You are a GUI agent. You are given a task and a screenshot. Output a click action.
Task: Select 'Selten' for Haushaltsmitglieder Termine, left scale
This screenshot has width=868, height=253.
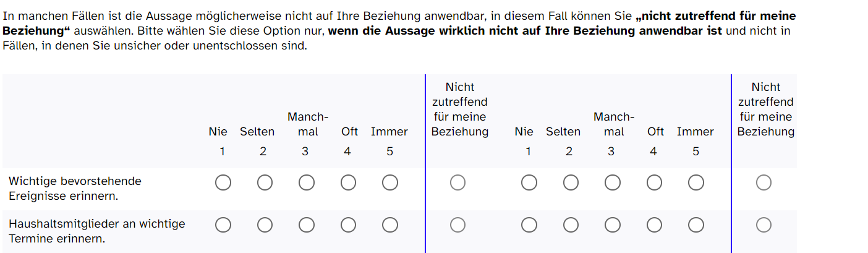265,225
